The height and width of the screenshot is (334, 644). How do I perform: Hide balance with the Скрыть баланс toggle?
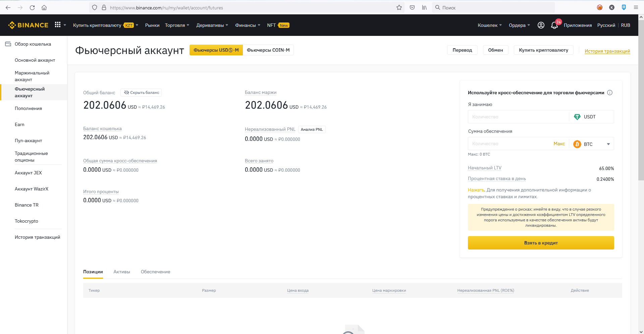[141, 93]
